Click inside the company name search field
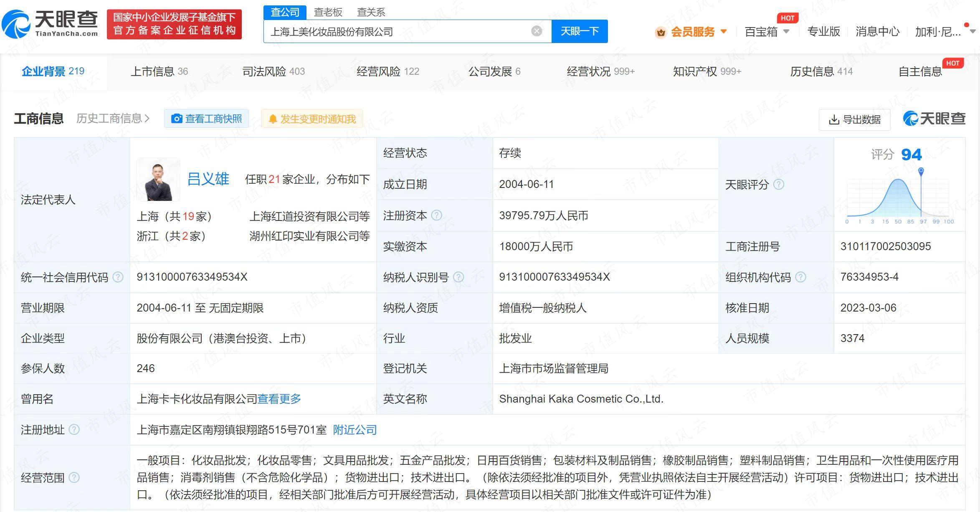The image size is (980, 512). pyautogui.click(x=397, y=31)
